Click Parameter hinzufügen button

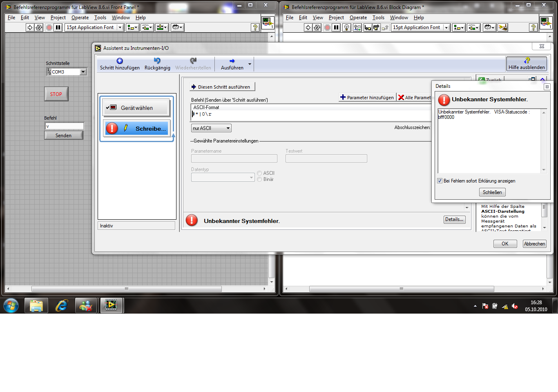tap(367, 98)
